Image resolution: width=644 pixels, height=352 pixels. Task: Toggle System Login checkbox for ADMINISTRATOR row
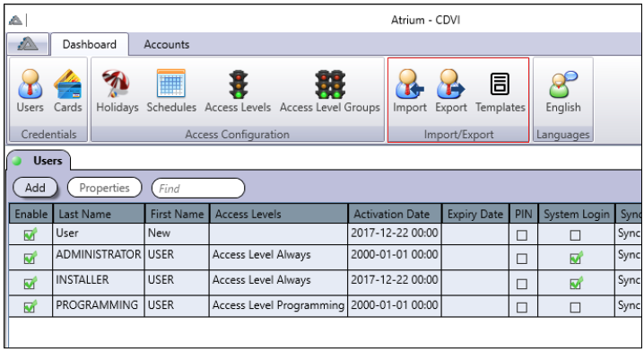(x=576, y=258)
